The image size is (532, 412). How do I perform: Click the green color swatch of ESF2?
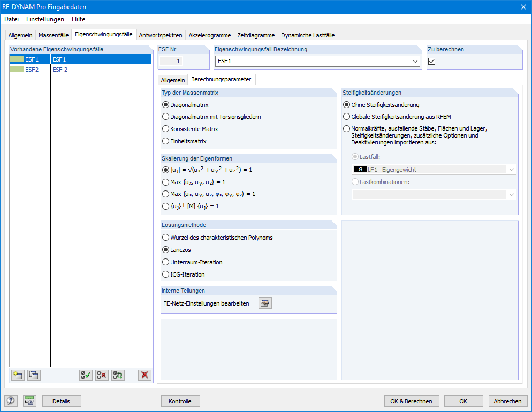click(x=17, y=70)
